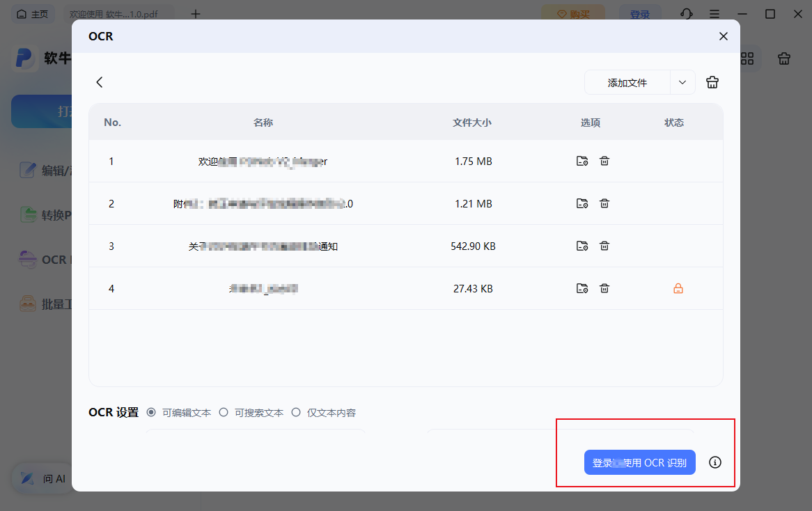The width and height of the screenshot is (812, 511).
Task: Click the 添加文件 button
Action: click(x=627, y=83)
